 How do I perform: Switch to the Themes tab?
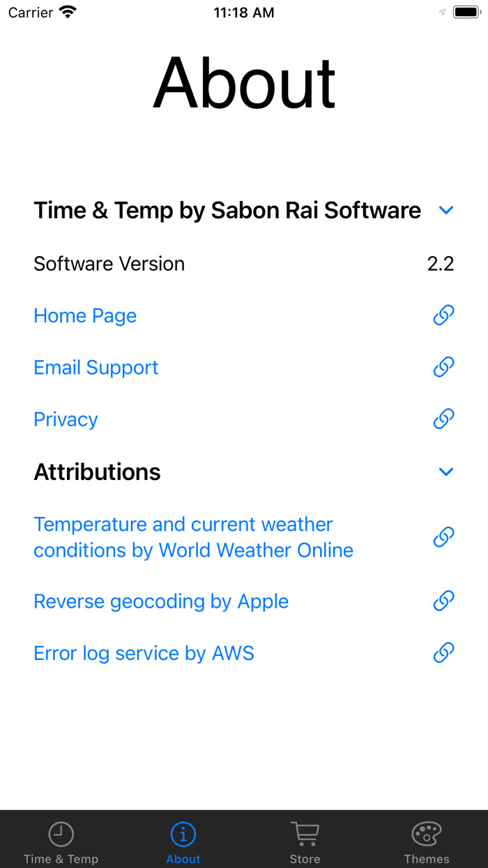tap(426, 839)
